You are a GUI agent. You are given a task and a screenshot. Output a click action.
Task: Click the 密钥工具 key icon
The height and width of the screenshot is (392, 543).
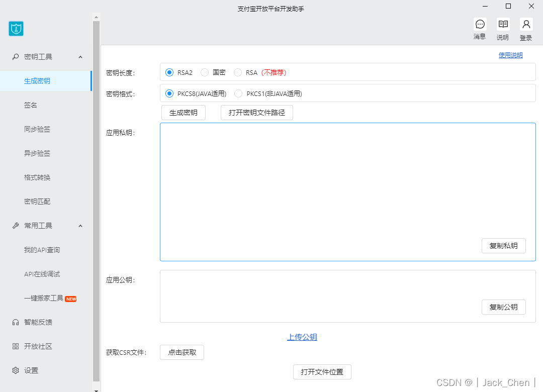[x=16, y=57]
